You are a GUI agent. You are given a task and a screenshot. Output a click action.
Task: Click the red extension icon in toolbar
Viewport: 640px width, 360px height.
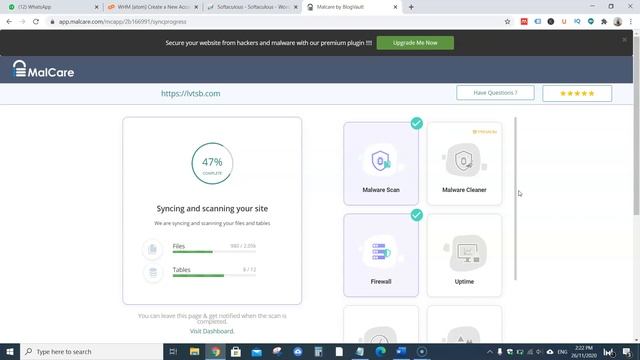click(524, 22)
